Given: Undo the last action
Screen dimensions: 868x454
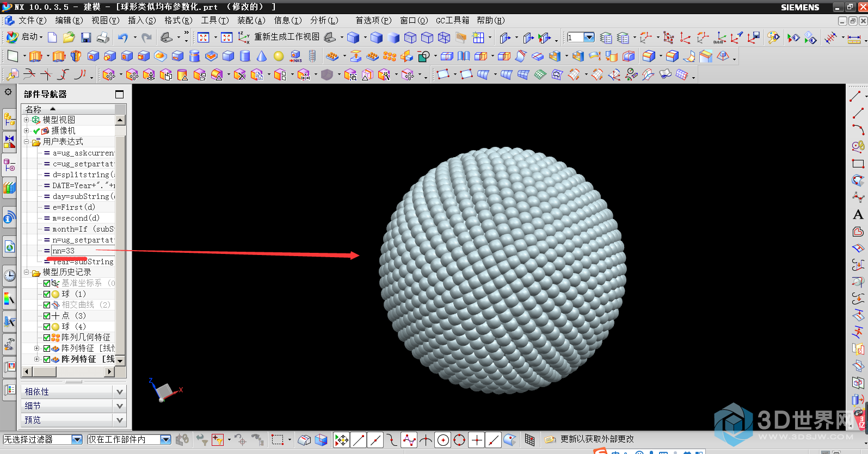Looking at the screenshot, I should point(123,38).
